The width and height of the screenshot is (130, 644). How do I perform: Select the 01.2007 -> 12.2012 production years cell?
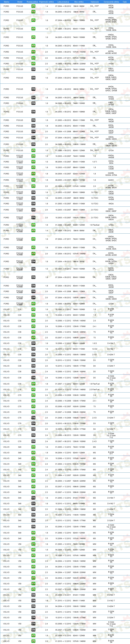coord(63,384)
